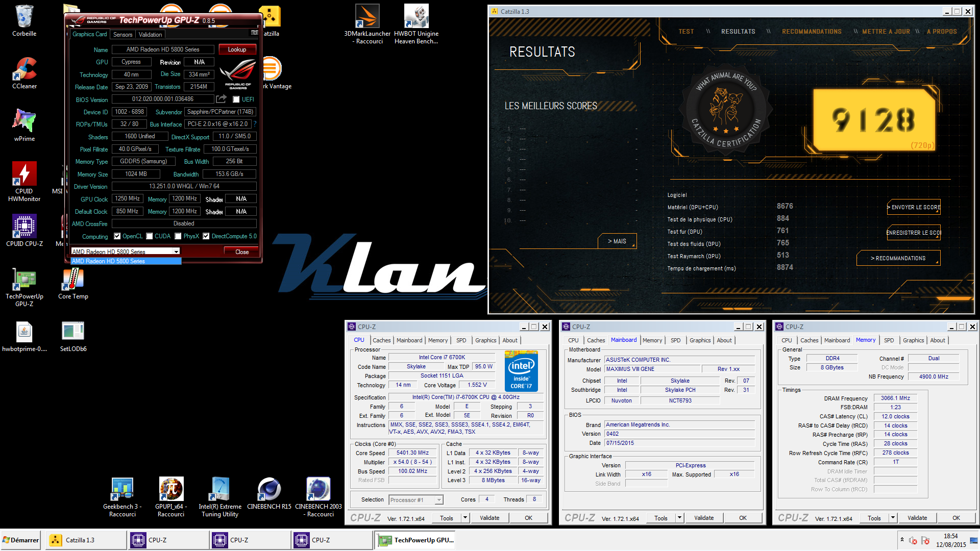Click Validate in the CPU tab CPU-Z window
Screen dimensions: 980x551
489,518
